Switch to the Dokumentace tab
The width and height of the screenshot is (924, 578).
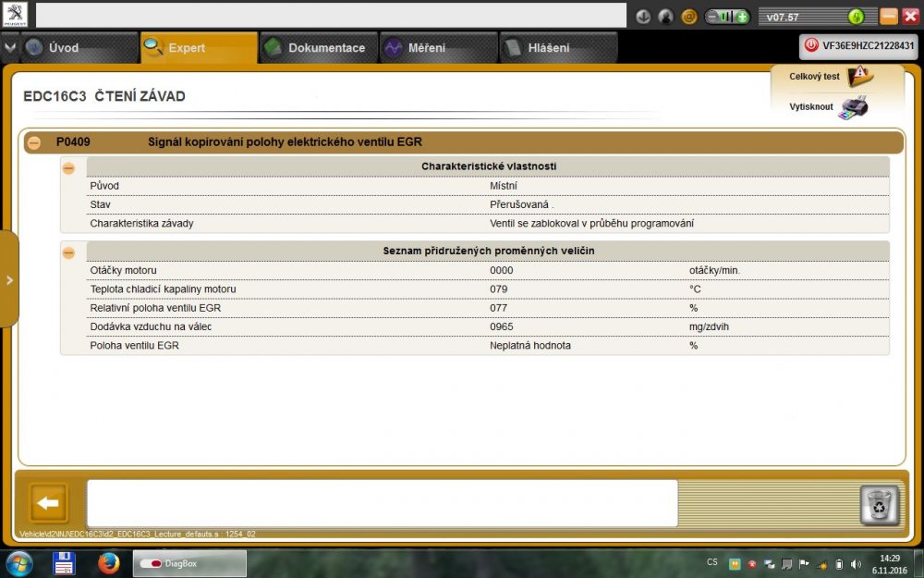coord(319,48)
